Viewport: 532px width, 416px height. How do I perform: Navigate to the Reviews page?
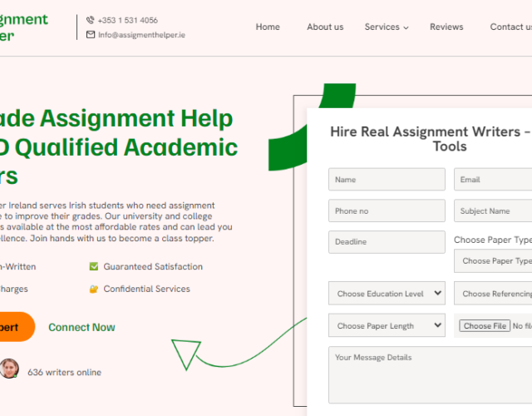coord(446,27)
